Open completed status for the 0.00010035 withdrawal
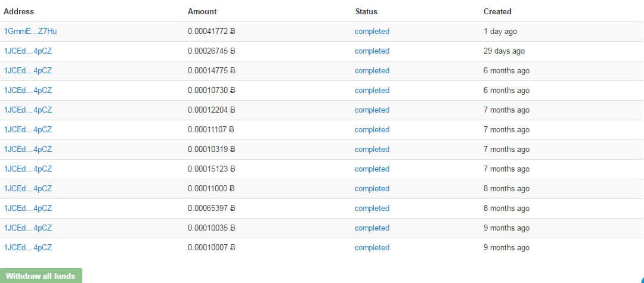This screenshot has width=644, height=283. [371, 228]
